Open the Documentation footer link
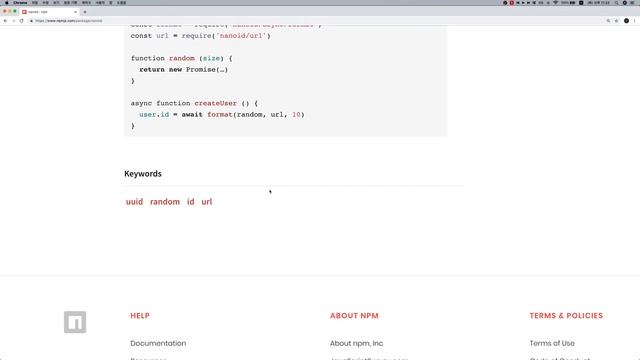640x360 pixels. click(x=158, y=343)
